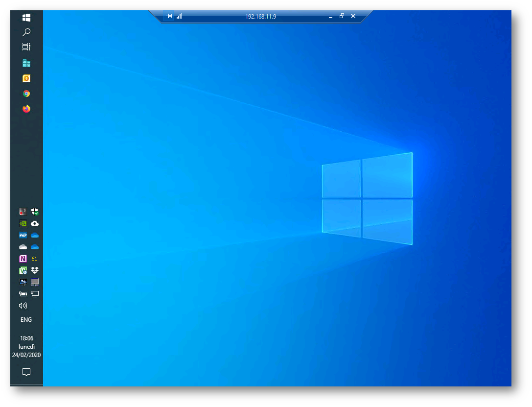Open the blue OneDrive icon beside white cloud
The image size is (532, 407).
[35, 247]
